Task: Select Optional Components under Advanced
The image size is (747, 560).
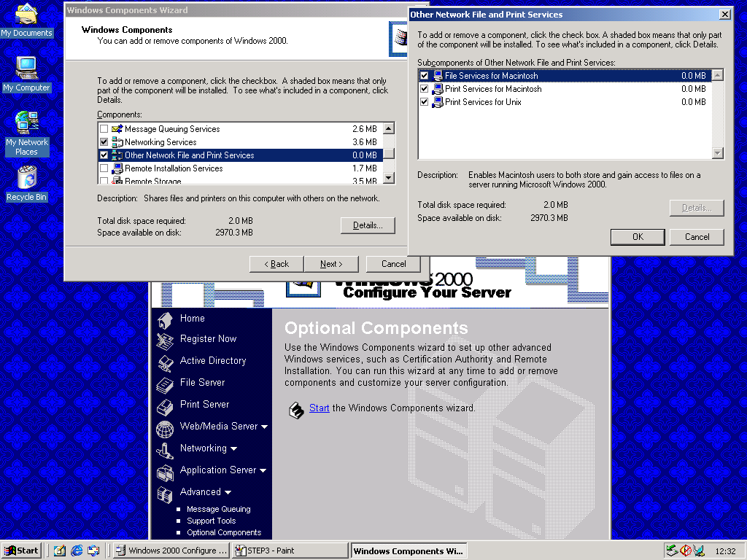Action: 224,532
